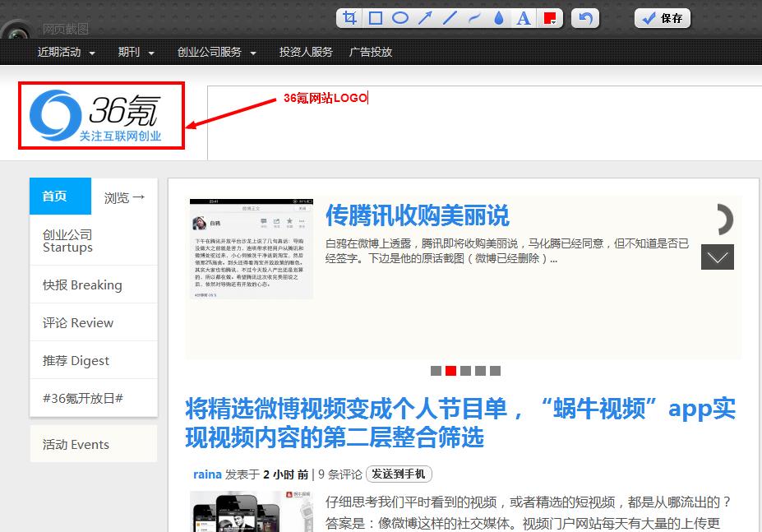Select the ellipse drawing tool
Screen dimensions: 762x532
[400, 18]
